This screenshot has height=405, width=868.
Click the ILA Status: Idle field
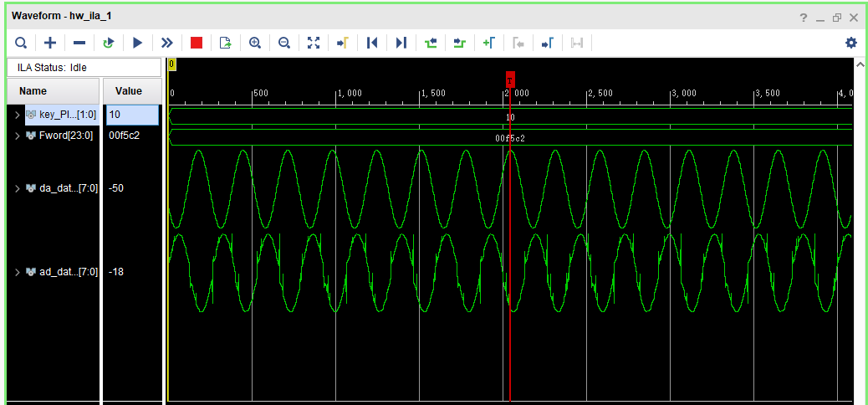pos(84,68)
